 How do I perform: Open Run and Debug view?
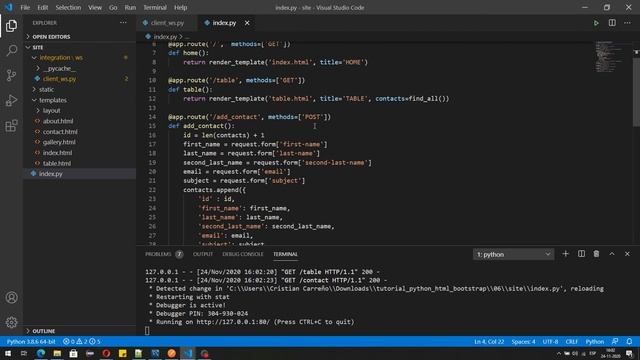[11, 100]
